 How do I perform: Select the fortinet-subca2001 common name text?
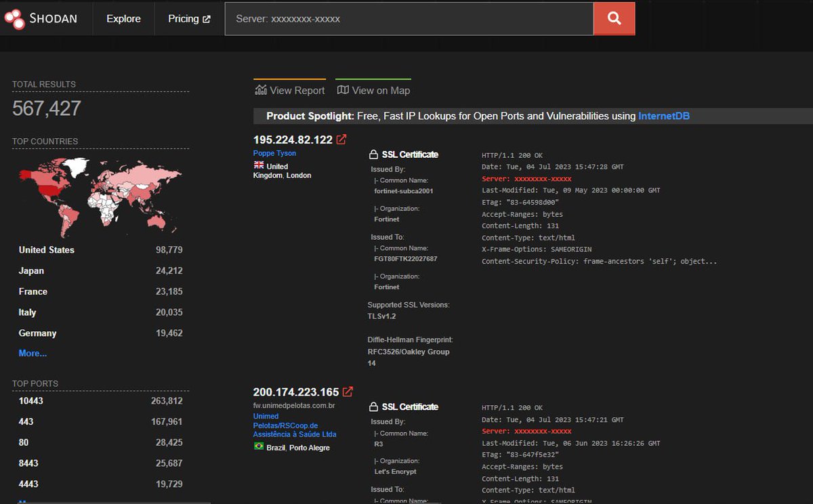pyautogui.click(x=404, y=191)
